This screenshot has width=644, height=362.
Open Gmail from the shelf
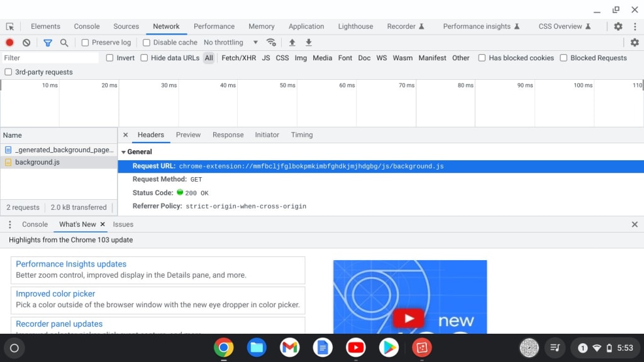point(289,348)
